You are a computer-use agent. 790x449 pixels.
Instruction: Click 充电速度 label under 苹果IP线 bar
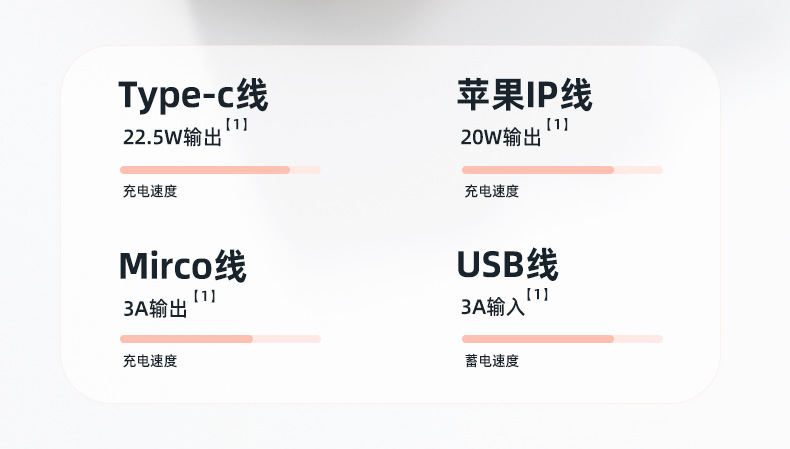coord(491,191)
